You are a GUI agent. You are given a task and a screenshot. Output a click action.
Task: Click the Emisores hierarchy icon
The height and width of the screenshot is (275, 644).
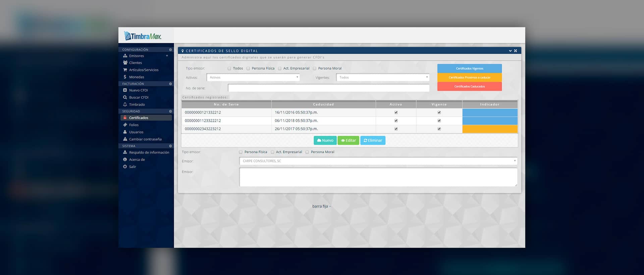pyautogui.click(x=125, y=56)
